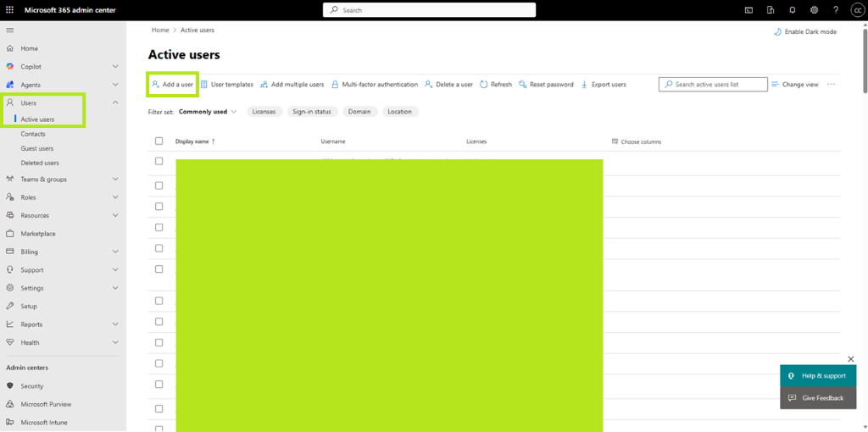Expand the Reports section chevron
868x432 pixels.
(115, 324)
